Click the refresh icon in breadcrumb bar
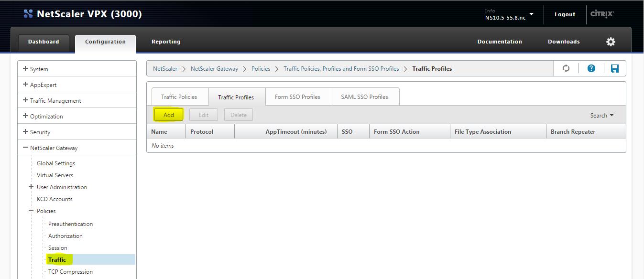 (566, 69)
